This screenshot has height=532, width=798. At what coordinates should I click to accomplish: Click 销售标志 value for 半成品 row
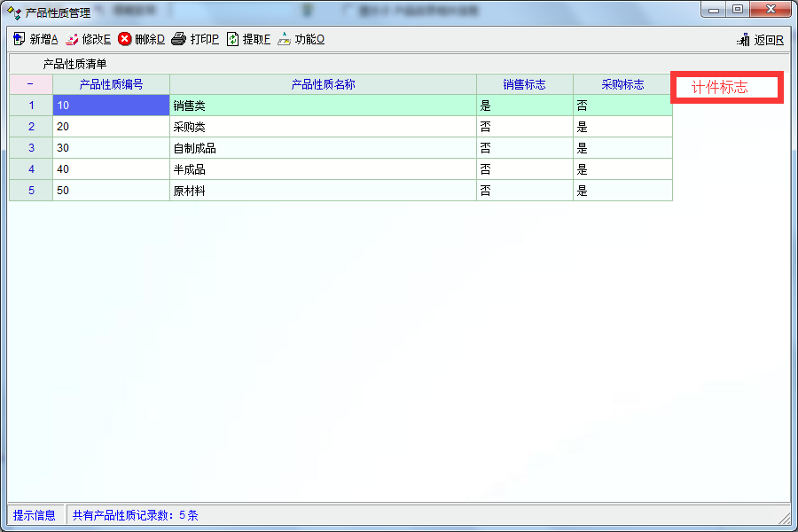[524, 169]
